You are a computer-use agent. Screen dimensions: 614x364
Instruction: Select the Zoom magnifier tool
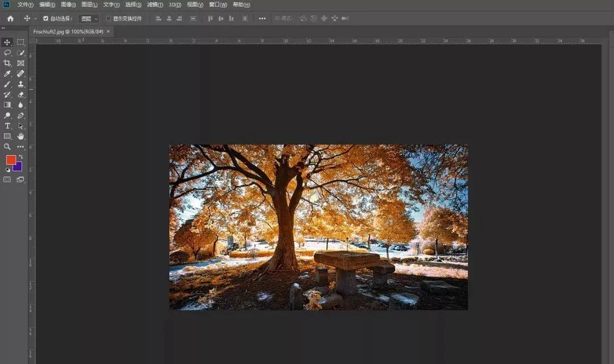coord(7,147)
